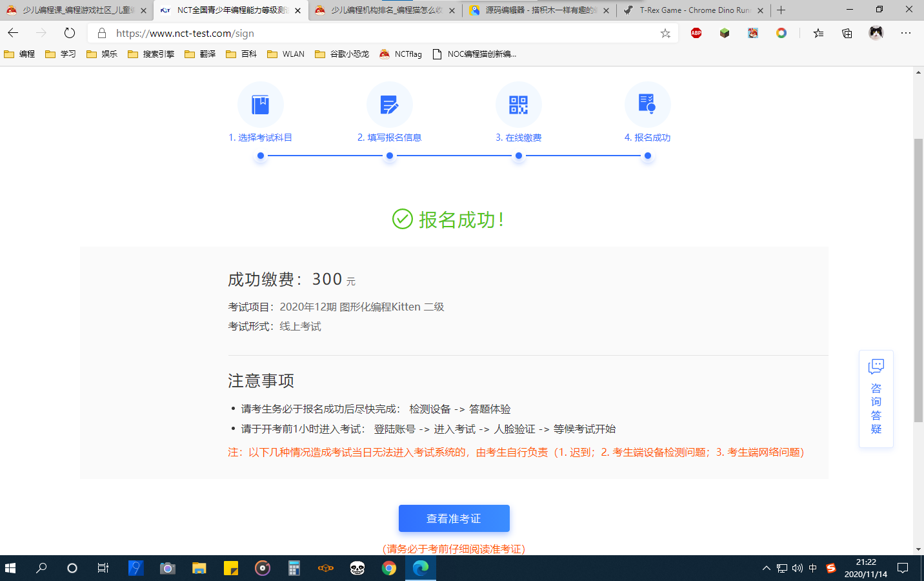Open the WLAN bookmarks folder

[286, 54]
